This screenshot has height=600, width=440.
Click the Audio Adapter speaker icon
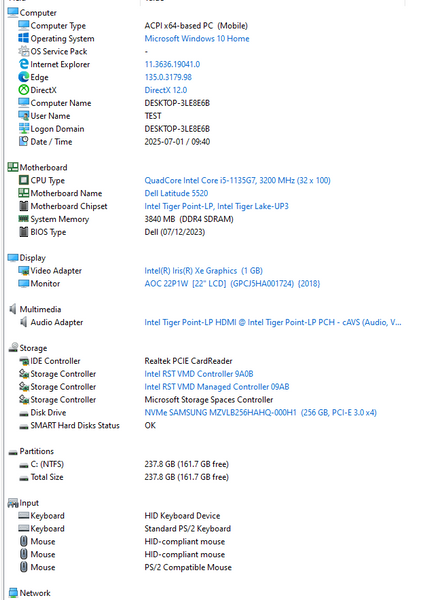coord(23,322)
